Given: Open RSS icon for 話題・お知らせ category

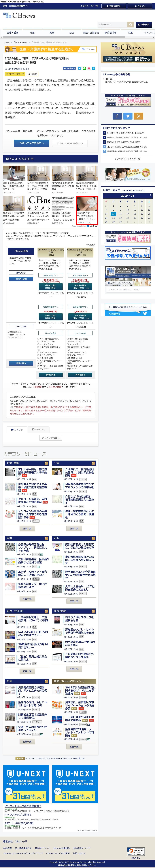Looking at the screenshot, I should [x=46, y=611].
